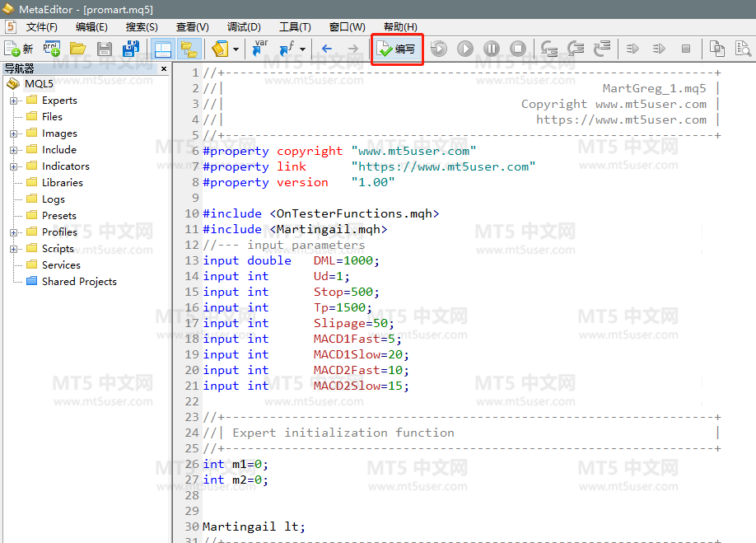Click the yellow book icon in the toolbar

[220, 49]
